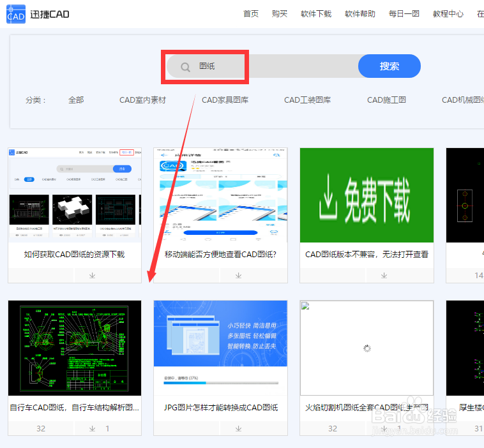Select the CAD室内素材 category
The height and width of the screenshot is (448, 484).
tap(142, 100)
